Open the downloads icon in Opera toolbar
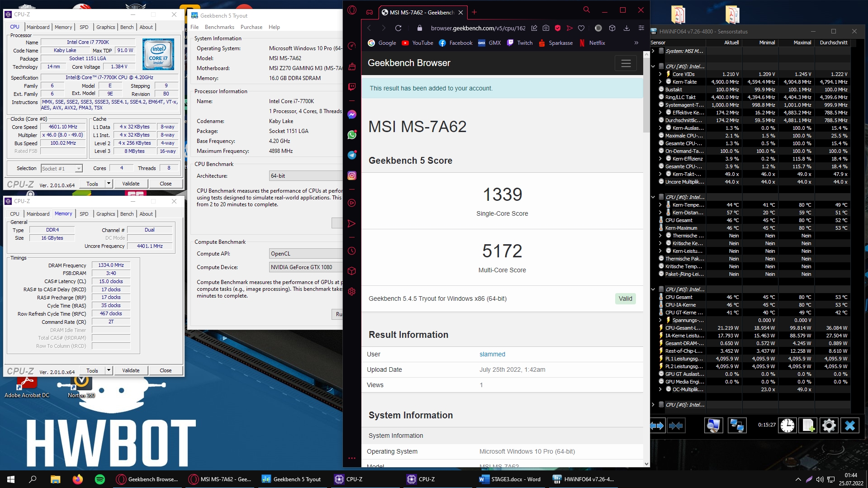This screenshot has height=488, width=868. 626,28
